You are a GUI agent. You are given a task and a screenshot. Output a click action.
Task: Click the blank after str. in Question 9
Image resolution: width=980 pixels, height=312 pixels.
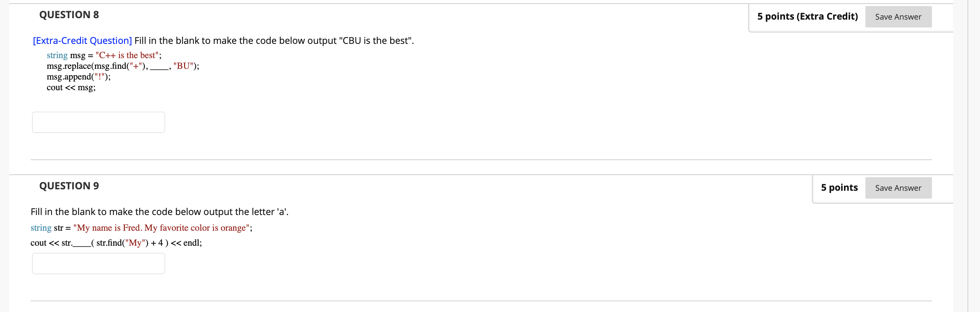(82, 244)
